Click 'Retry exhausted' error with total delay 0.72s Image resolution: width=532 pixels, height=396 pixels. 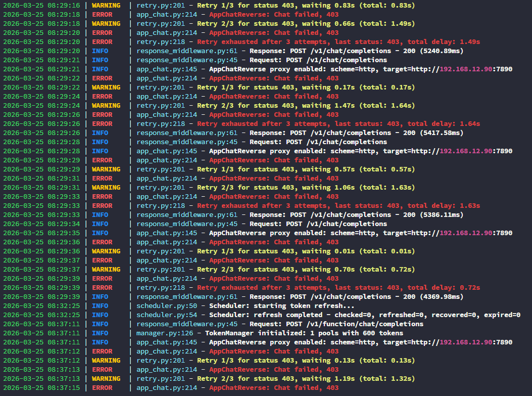pyautogui.click(x=338, y=288)
